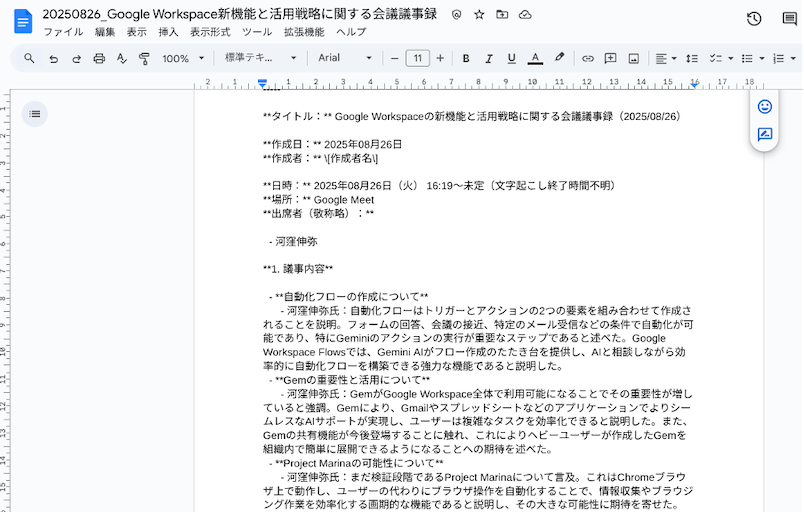The image size is (804, 512).
Task: Open the text color picker
Action: [535, 58]
